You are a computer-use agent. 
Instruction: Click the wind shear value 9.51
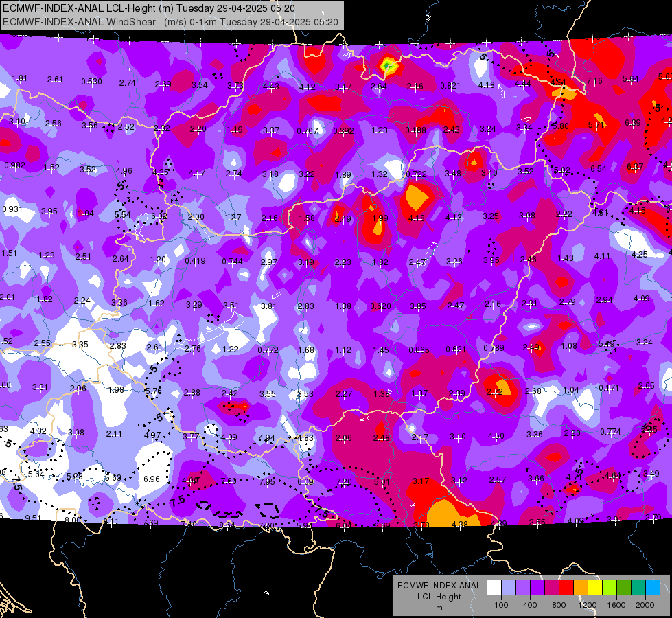click(33, 518)
